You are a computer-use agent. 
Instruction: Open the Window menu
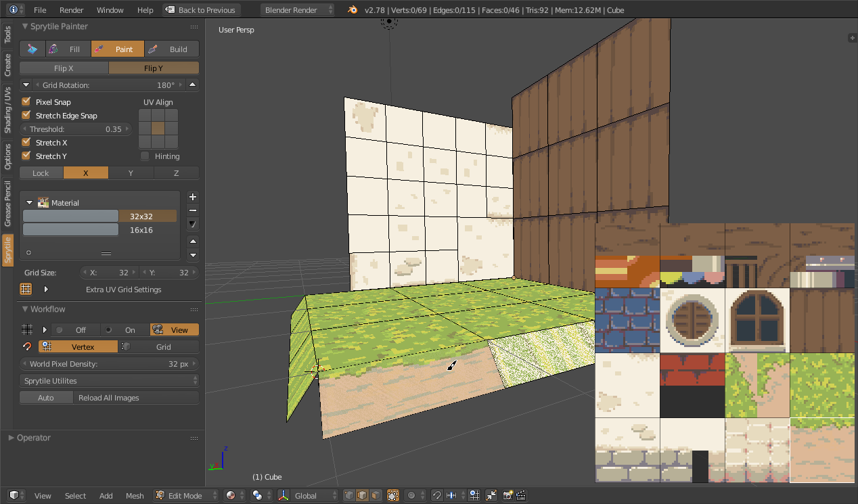coord(110,10)
